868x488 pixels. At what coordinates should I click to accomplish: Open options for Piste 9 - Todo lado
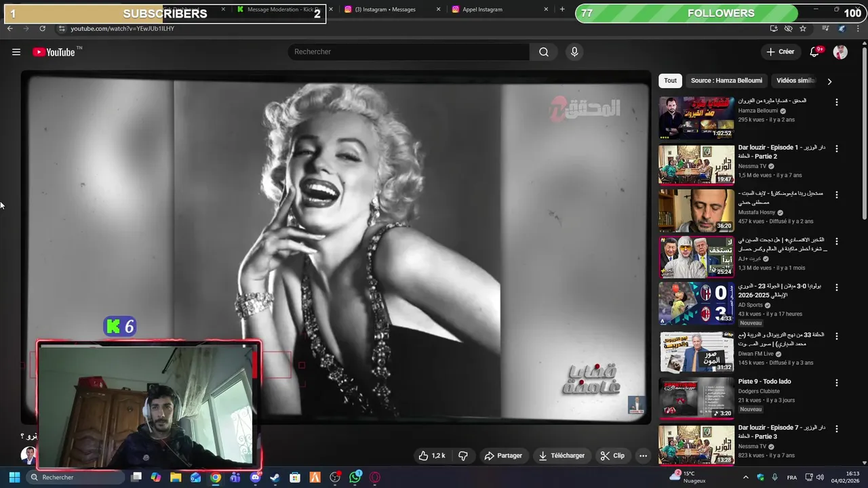click(836, 382)
